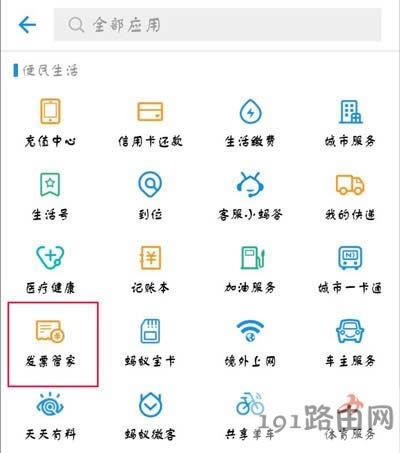The image size is (400, 453).
Task: Open 加油服务 fuel pump icon
Action: tap(252, 257)
